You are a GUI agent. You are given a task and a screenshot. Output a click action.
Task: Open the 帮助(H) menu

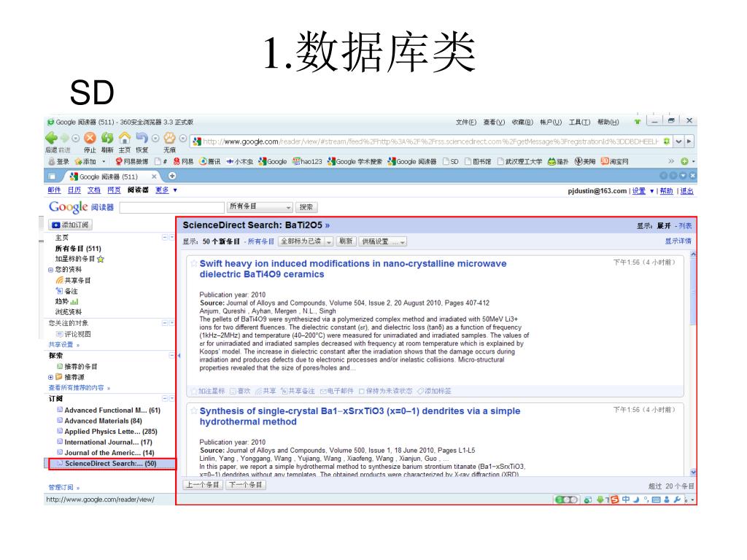tap(608, 122)
